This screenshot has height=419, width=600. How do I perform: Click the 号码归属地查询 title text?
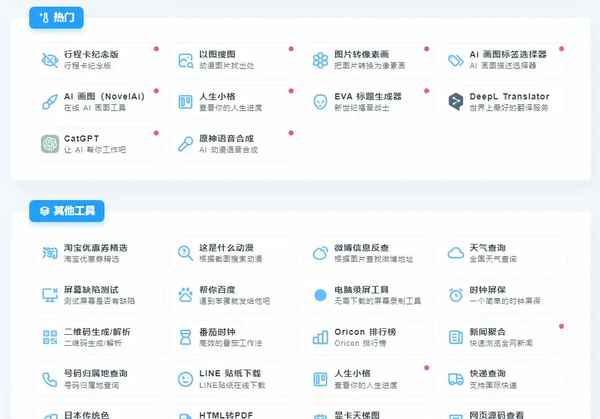[96, 373]
